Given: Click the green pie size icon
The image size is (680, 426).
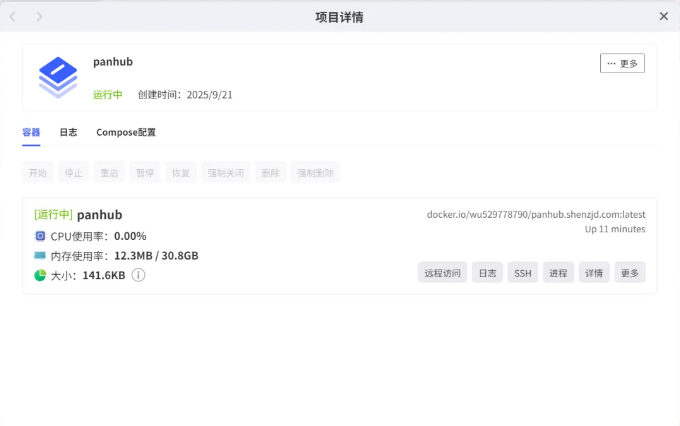Looking at the screenshot, I should tap(40, 275).
